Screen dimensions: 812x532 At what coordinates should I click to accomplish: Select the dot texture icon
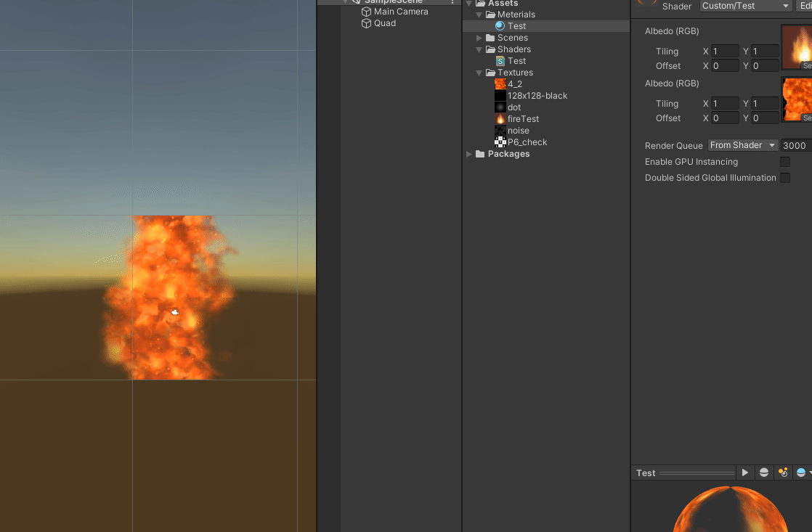pos(500,107)
